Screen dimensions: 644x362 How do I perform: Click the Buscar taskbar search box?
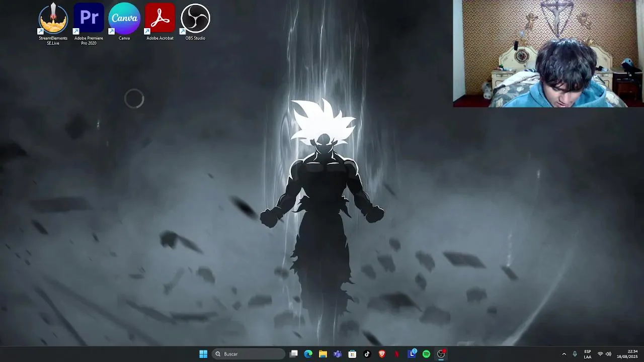[249, 354]
